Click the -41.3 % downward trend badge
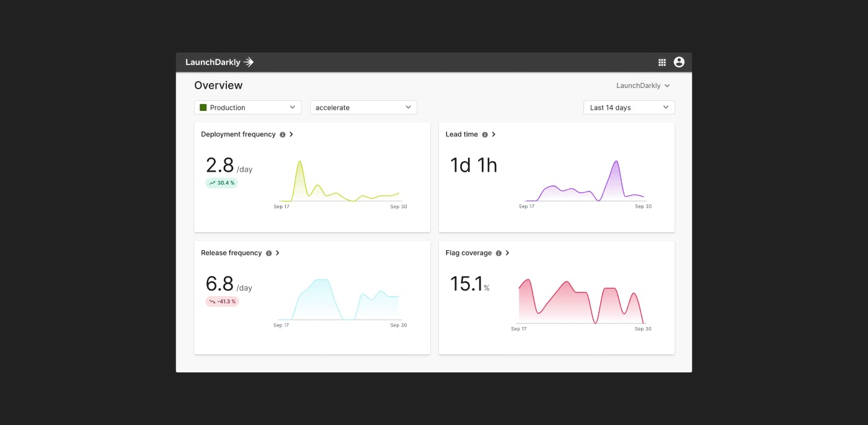This screenshot has height=425, width=868. click(x=222, y=302)
